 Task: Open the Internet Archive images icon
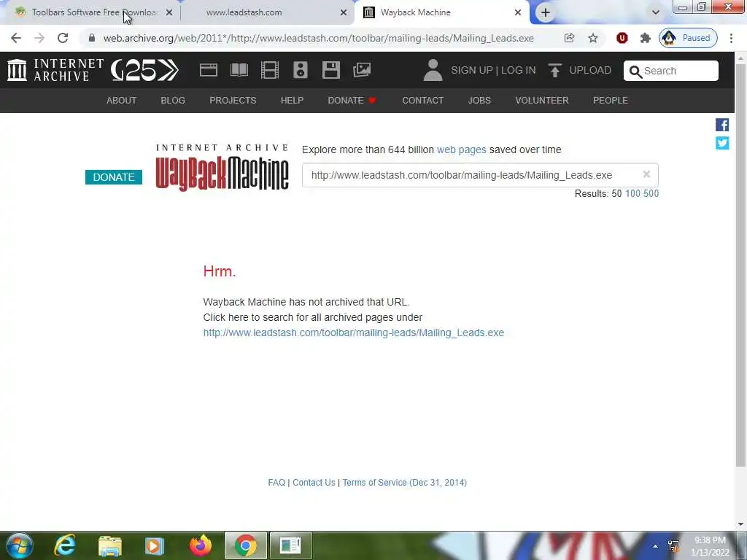362,70
